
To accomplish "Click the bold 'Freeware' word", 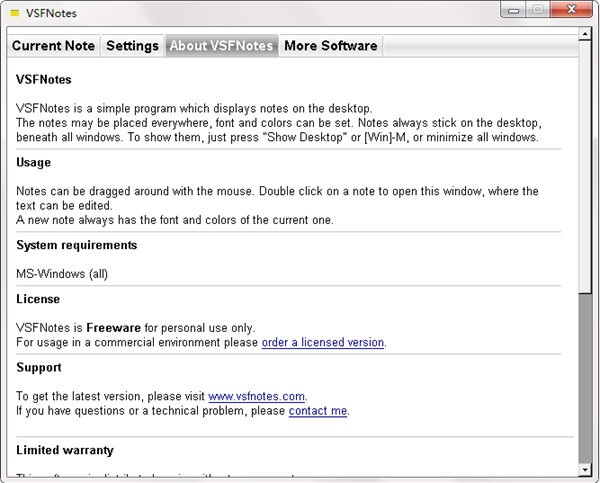I will click(x=114, y=328).
